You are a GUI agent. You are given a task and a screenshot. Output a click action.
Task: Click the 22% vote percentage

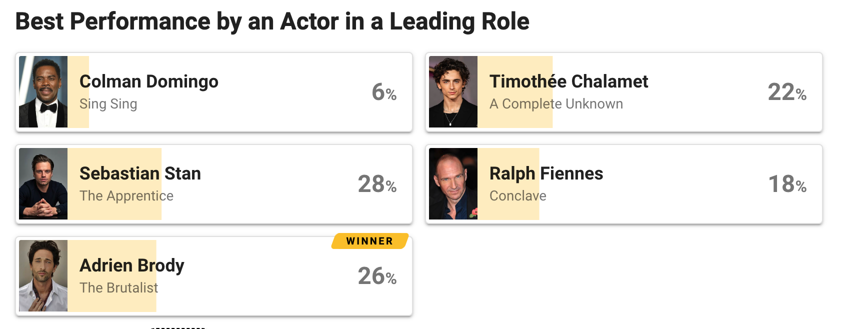pos(787,92)
